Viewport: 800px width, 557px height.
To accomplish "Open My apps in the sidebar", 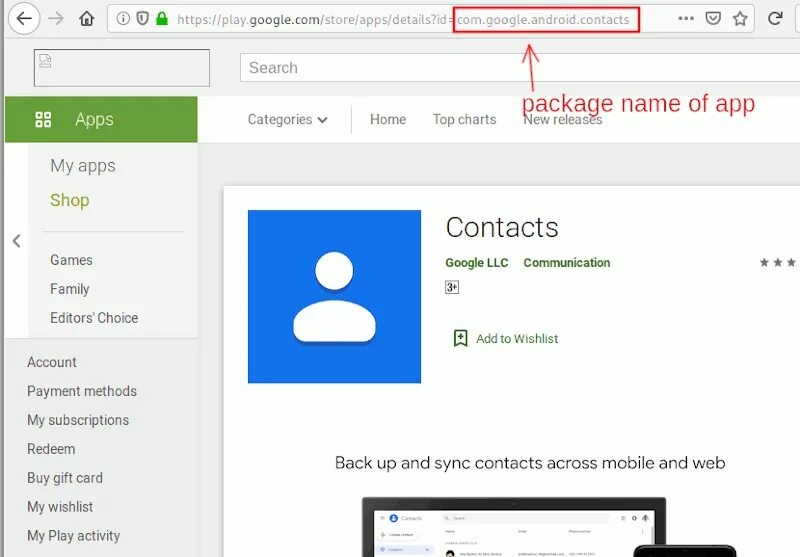I will point(83,166).
